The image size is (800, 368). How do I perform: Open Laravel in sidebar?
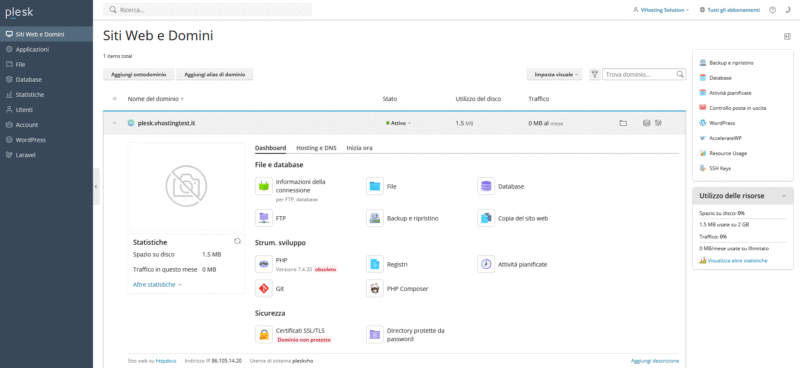click(46, 155)
